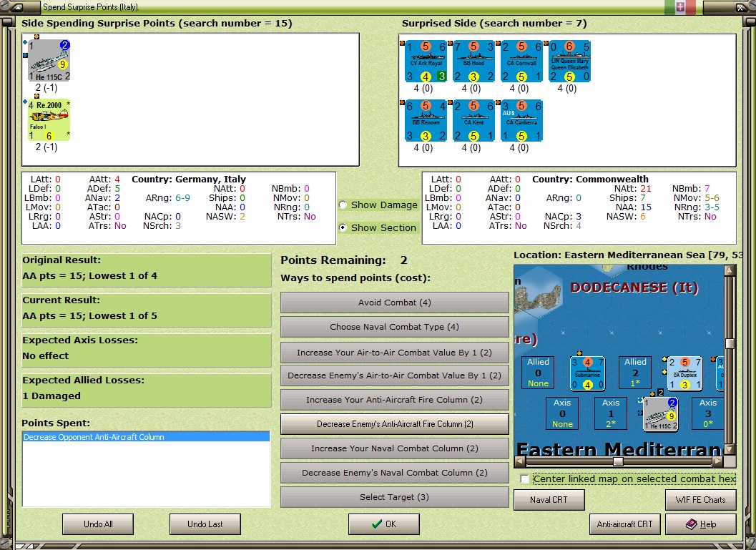Click the Allied 2 sea box on map

(635, 373)
